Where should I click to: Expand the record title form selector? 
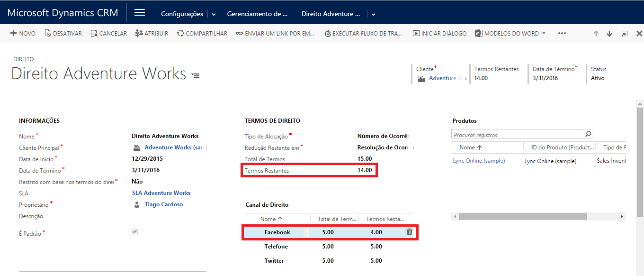click(196, 75)
